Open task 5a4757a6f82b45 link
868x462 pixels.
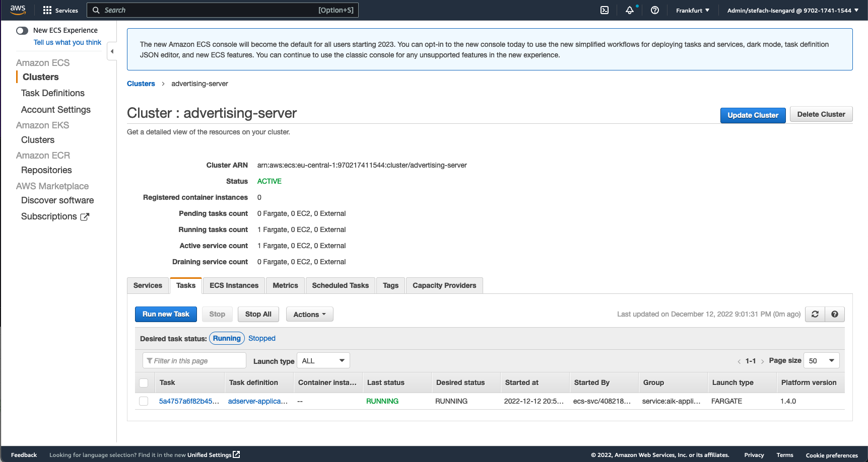click(x=189, y=401)
